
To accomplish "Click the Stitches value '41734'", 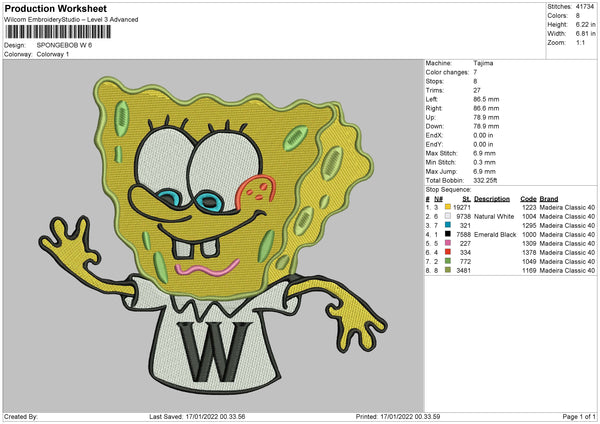I will pos(585,7).
